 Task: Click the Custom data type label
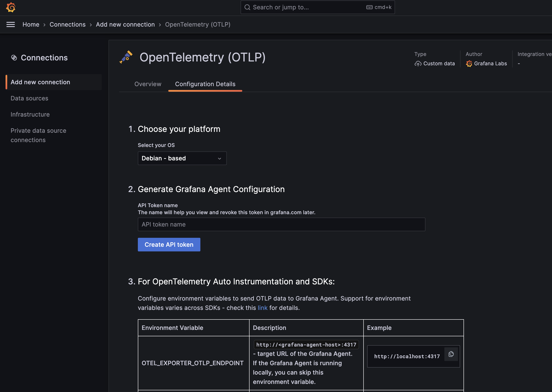[x=439, y=63]
